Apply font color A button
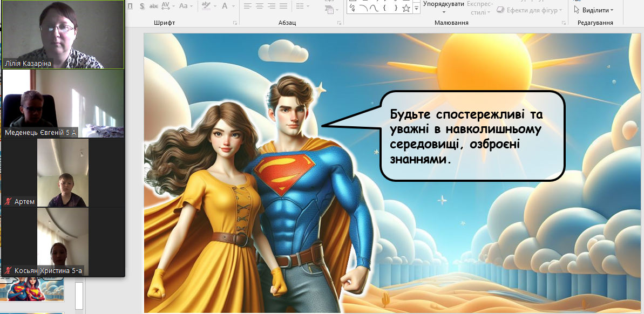 tap(225, 6)
